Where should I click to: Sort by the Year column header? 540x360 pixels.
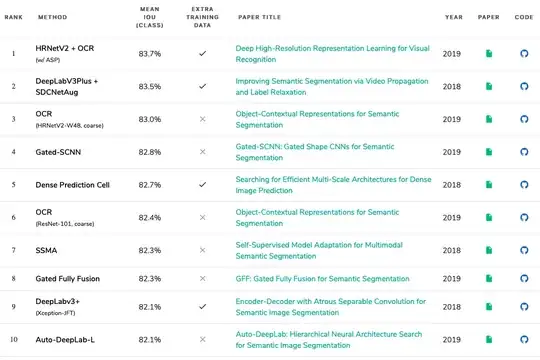tap(454, 17)
